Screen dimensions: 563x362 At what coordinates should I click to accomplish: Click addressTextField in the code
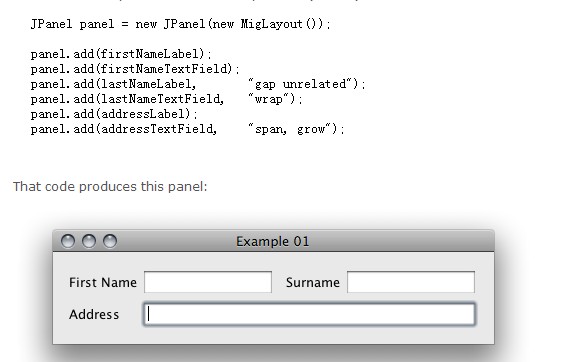[x=157, y=129]
